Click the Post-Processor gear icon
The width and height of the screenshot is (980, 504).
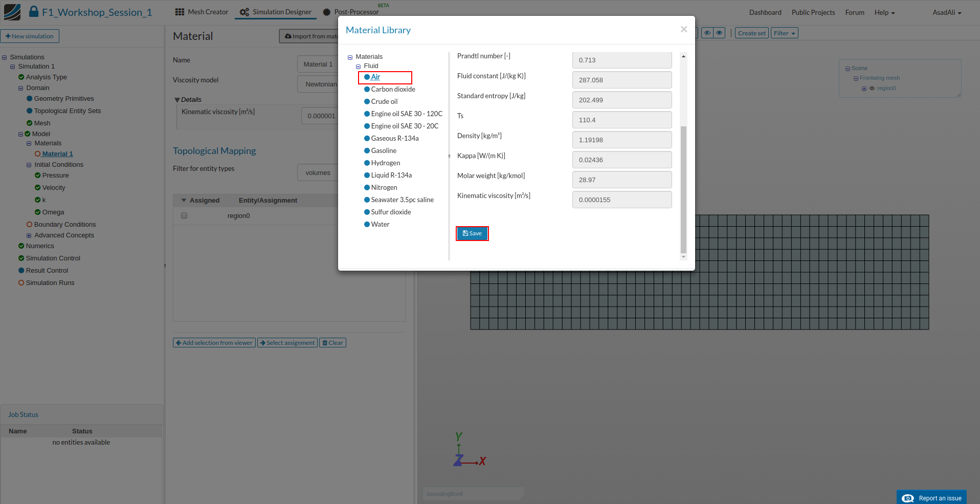(327, 12)
